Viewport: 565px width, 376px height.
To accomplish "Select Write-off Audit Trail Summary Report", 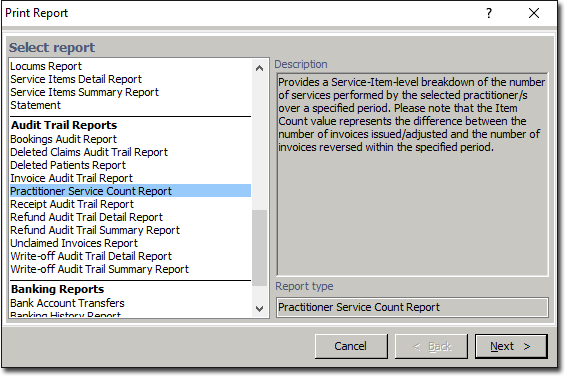I will [99, 269].
